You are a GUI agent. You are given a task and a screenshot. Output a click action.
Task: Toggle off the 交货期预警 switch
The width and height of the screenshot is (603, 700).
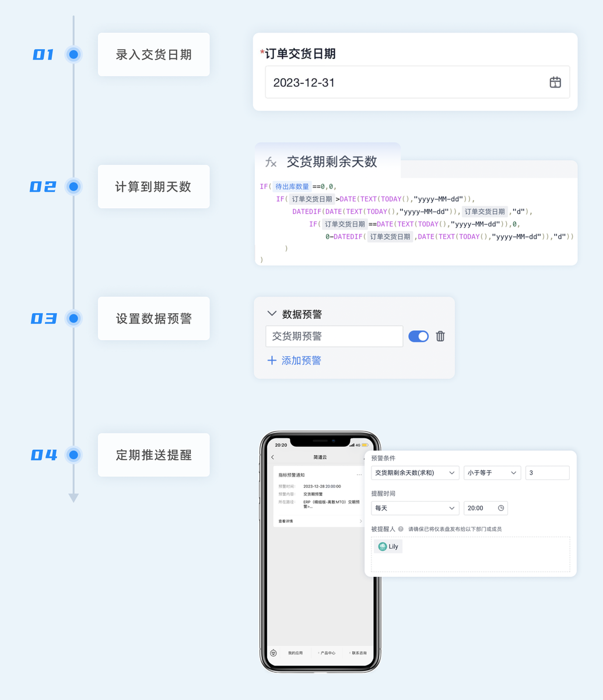coord(418,336)
